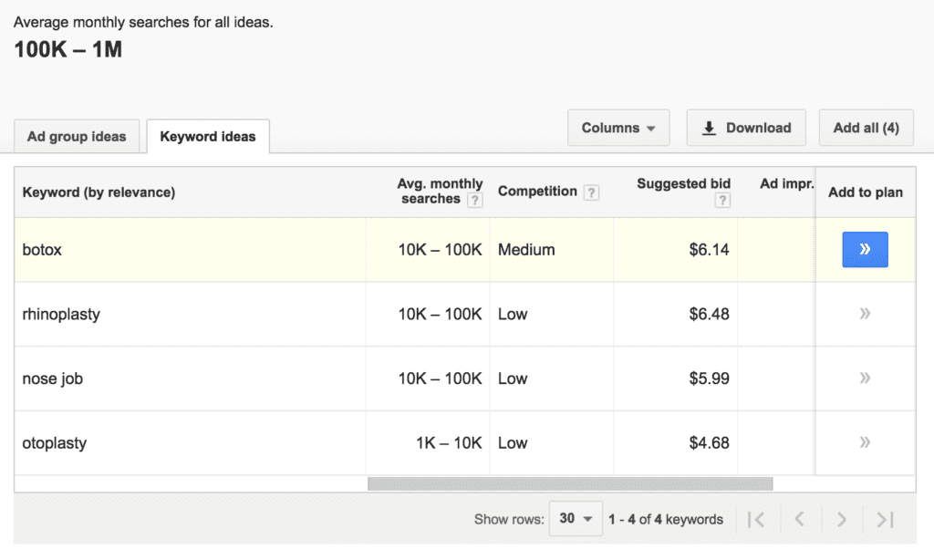Click Competition column help question mark
This screenshot has width=934, height=560.
592,192
